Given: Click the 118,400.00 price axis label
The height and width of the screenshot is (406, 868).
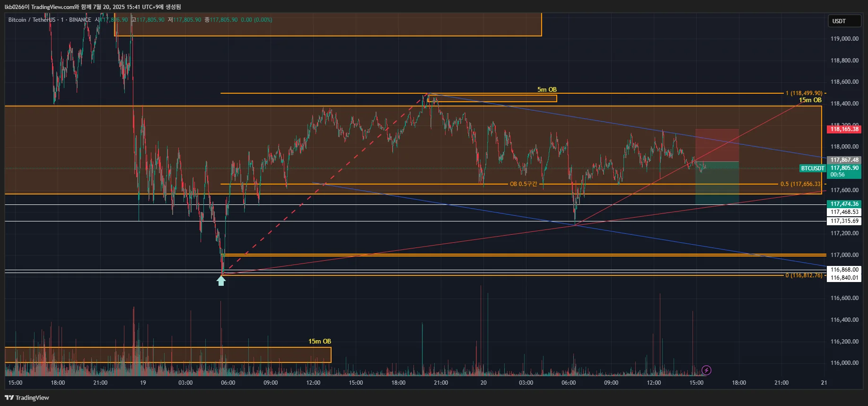Looking at the screenshot, I should coord(844,104).
